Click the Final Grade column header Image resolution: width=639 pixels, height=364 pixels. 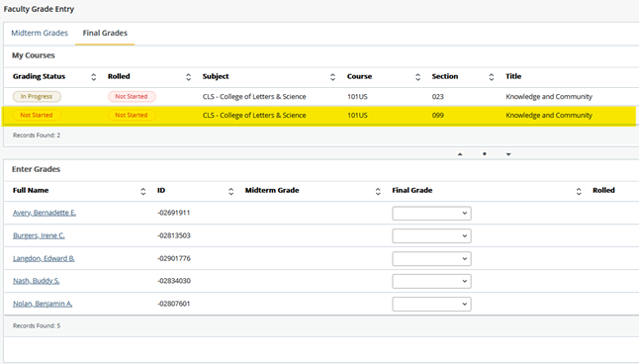(x=412, y=190)
